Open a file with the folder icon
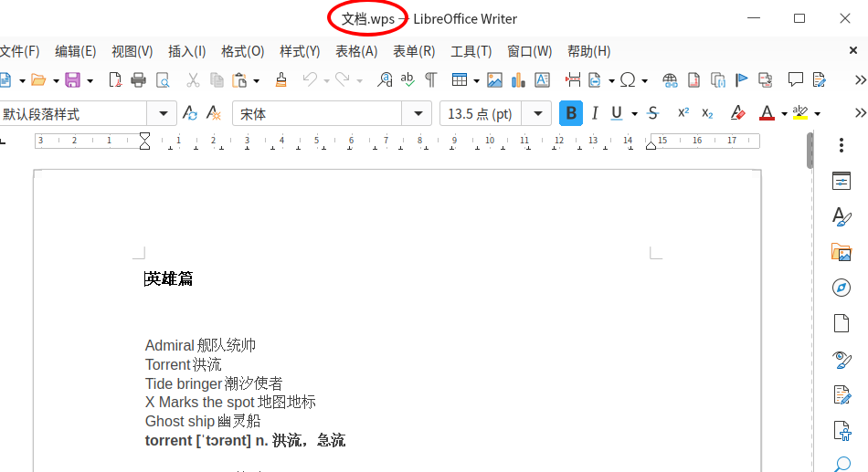The image size is (868, 472). coord(38,80)
